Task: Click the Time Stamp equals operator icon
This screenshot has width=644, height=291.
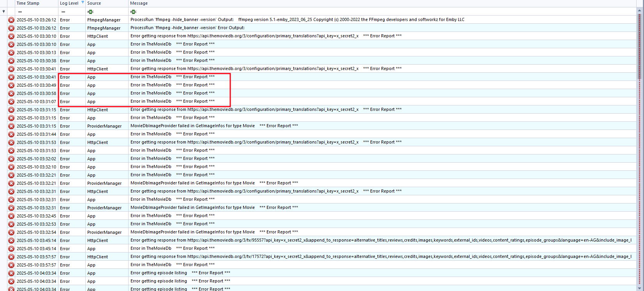Action: click(x=20, y=12)
